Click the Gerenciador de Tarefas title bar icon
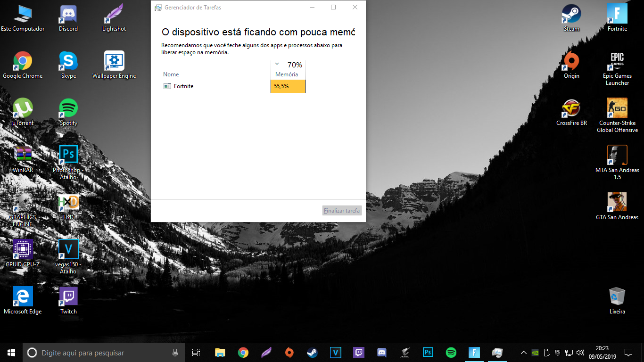The image size is (644, 362). (158, 8)
